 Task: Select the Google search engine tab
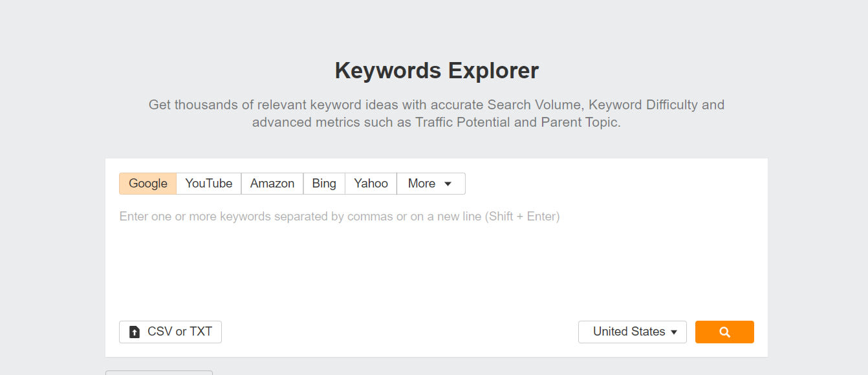(x=147, y=184)
